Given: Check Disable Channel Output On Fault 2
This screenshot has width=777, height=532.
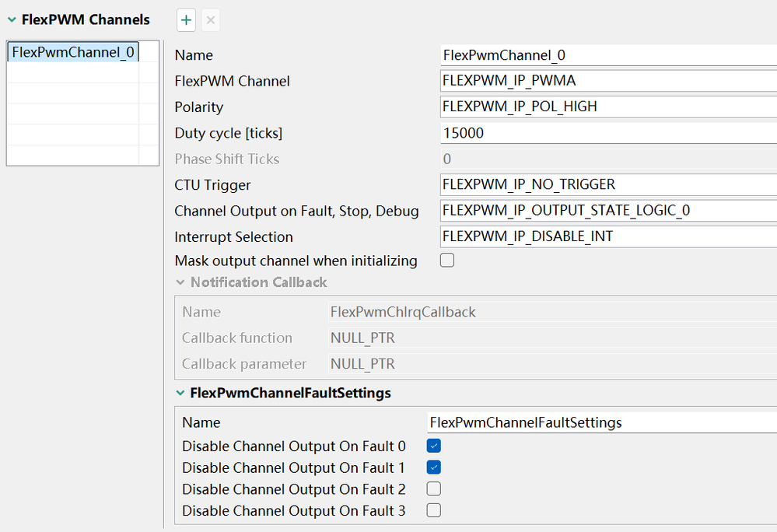Looking at the screenshot, I should point(434,489).
